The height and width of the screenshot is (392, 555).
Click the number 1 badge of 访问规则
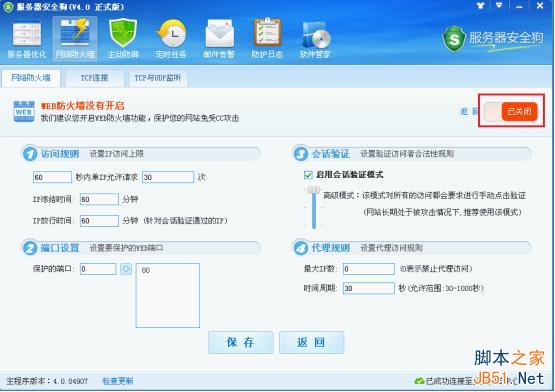pyautogui.click(x=30, y=154)
